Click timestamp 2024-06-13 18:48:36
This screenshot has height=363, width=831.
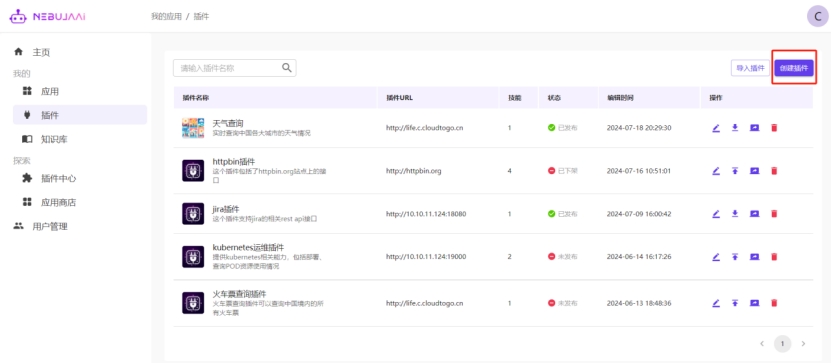click(x=639, y=303)
